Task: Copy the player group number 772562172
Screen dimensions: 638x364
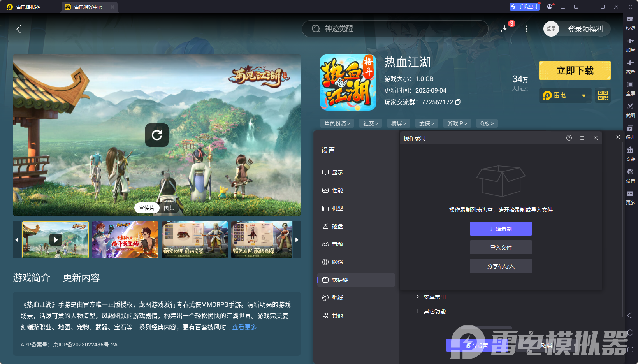Action: [458, 102]
